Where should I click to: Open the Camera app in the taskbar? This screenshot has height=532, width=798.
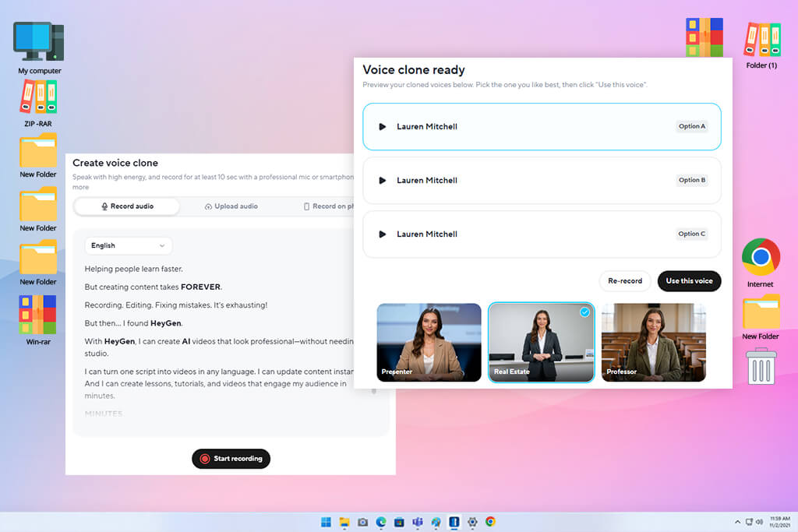[363, 522]
